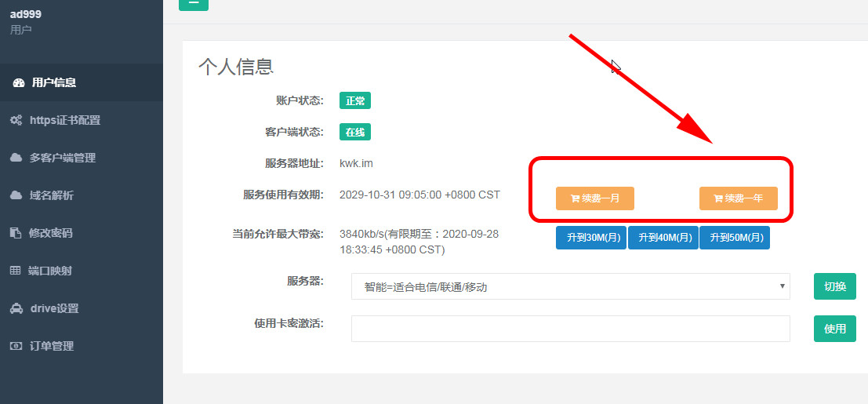Go to 订单管理 in the sidebar
Screen dimensions: 868x404
click(51, 346)
